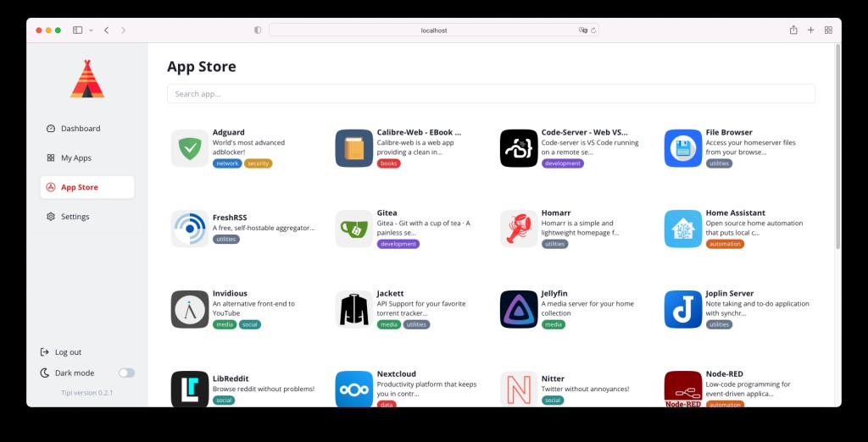Open the Homarr lobster icon
Image resolution: width=868 pixels, height=442 pixels.
pos(519,229)
